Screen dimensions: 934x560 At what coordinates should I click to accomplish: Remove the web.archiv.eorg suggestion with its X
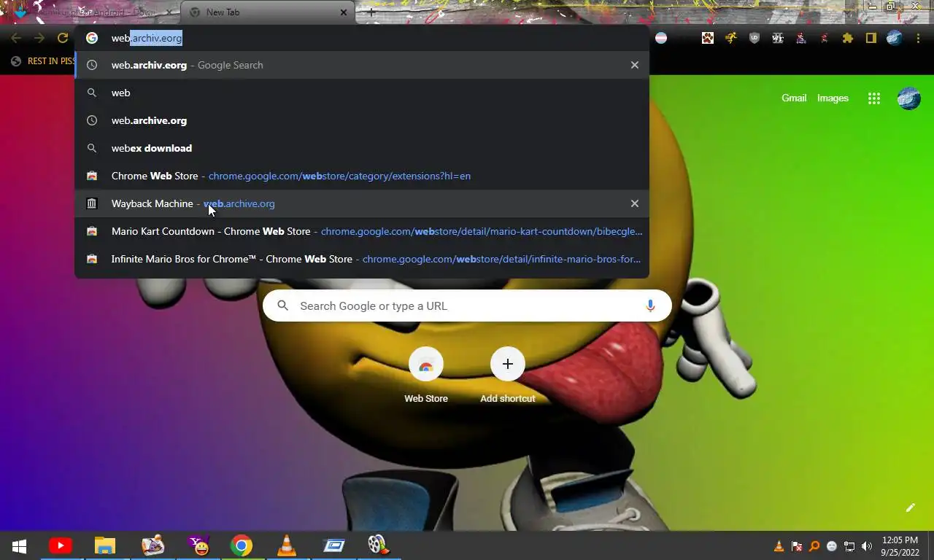[x=635, y=65]
